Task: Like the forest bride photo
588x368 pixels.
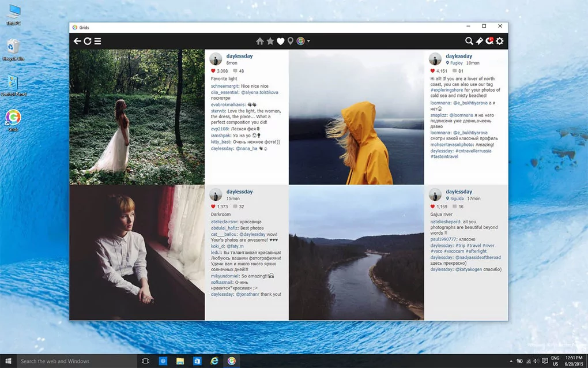Action: 213,70
